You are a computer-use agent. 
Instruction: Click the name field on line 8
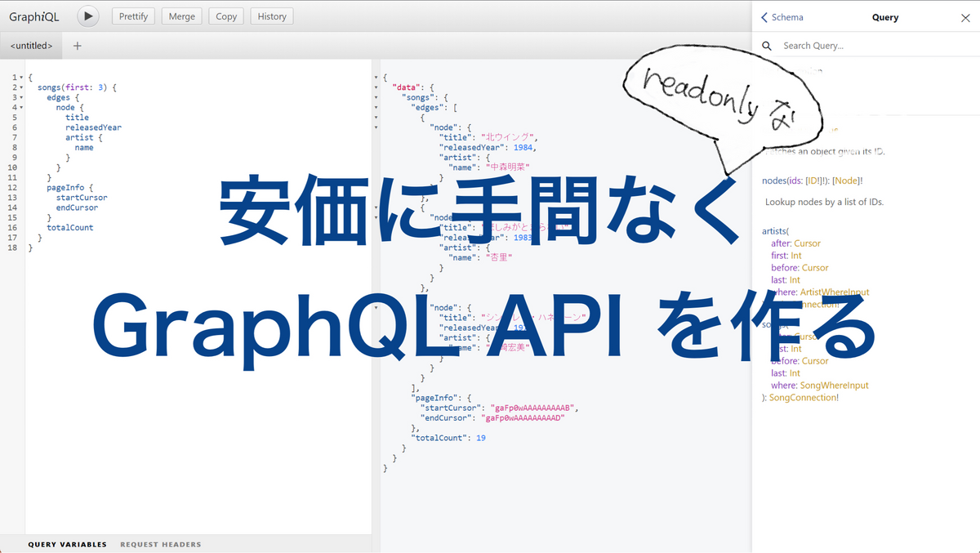(x=84, y=148)
